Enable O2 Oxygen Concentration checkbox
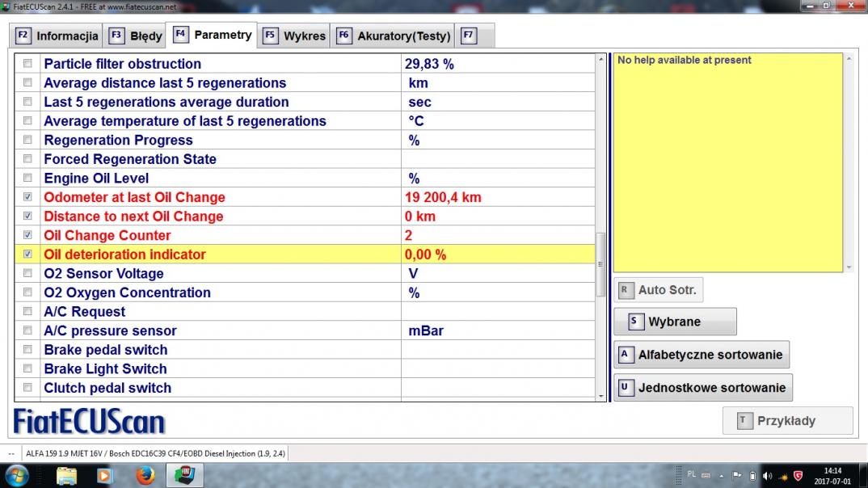The height and width of the screenshot is (488, 868). 27,292
